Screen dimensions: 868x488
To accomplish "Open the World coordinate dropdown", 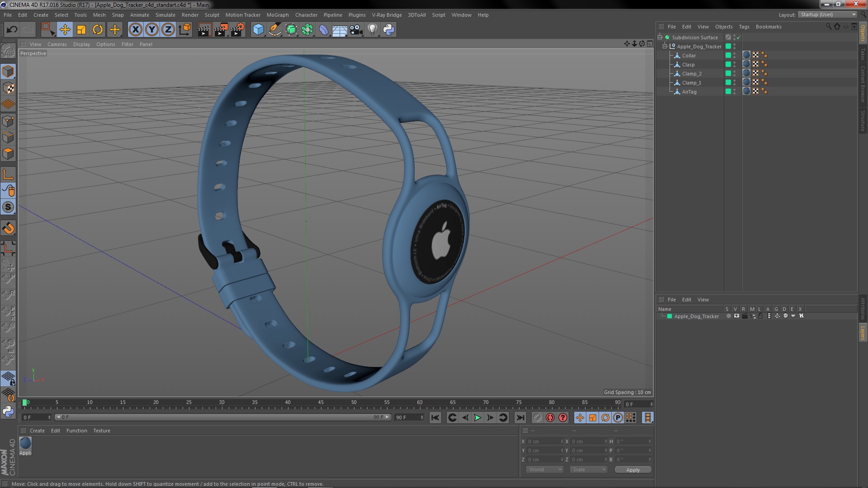I will [545, 469].
